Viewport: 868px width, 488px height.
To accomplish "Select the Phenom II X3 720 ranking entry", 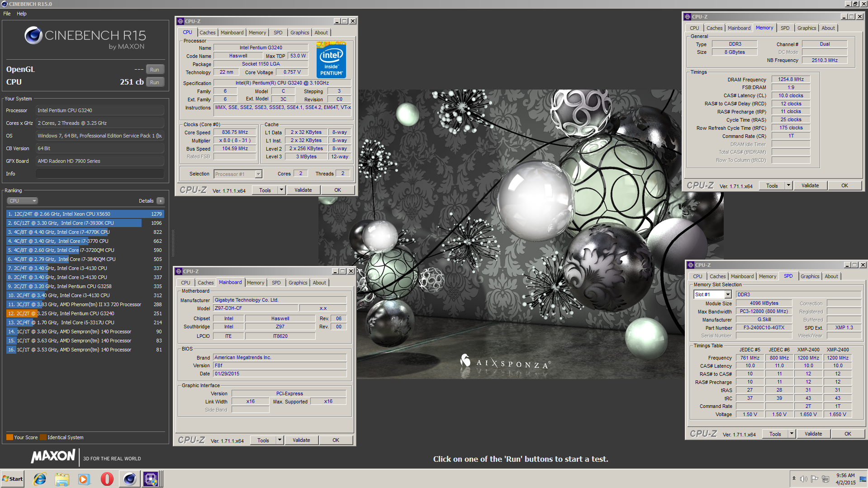I will click(x=85, y=304).
